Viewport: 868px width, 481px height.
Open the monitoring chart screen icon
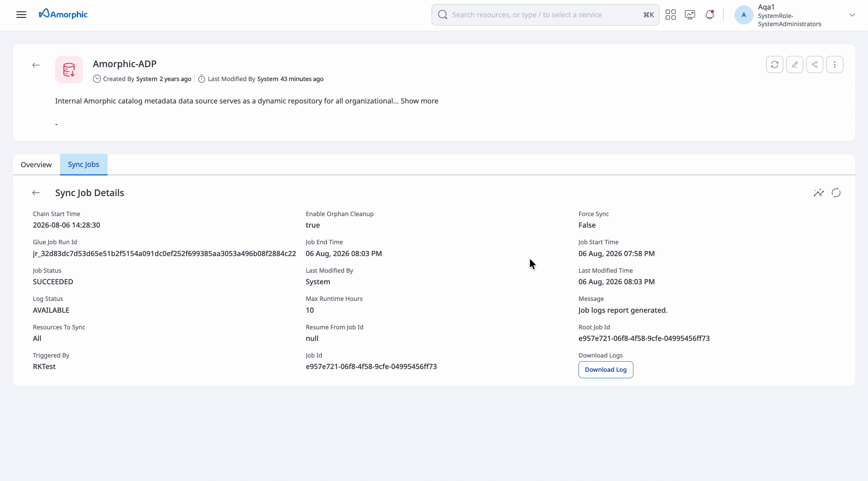[690, 15]
